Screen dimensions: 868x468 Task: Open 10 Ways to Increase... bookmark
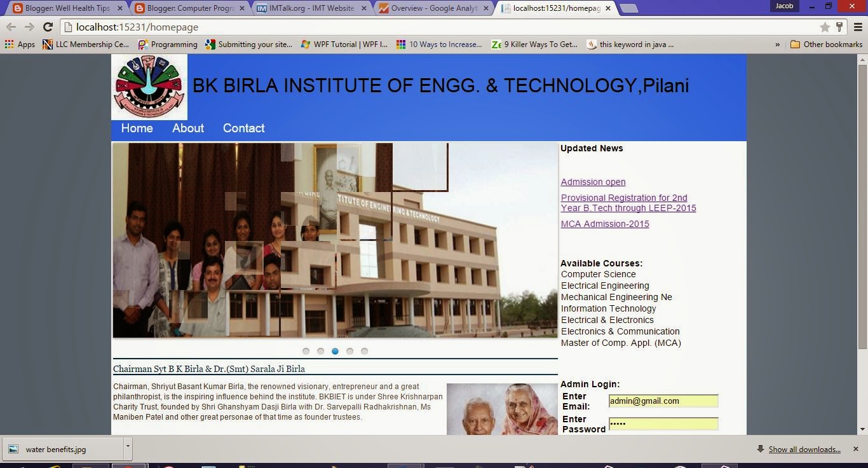[439, 45]
